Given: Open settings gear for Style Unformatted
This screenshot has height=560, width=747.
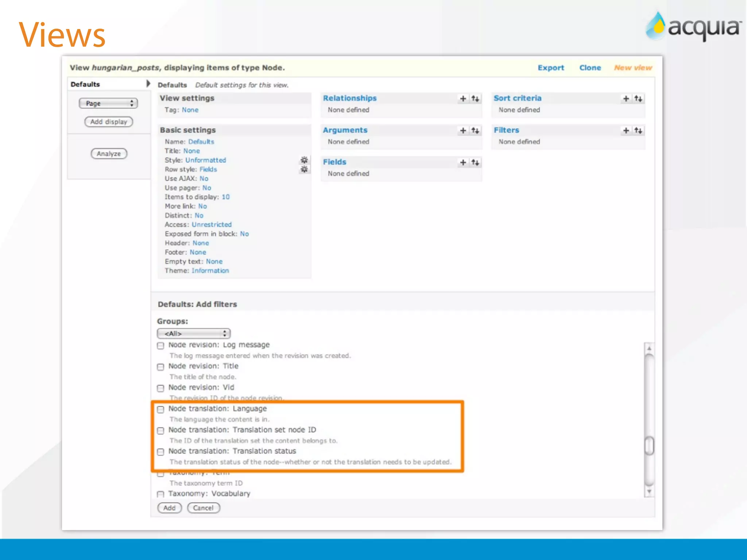Looking at the screenshot, I should [x=304, y=160].
